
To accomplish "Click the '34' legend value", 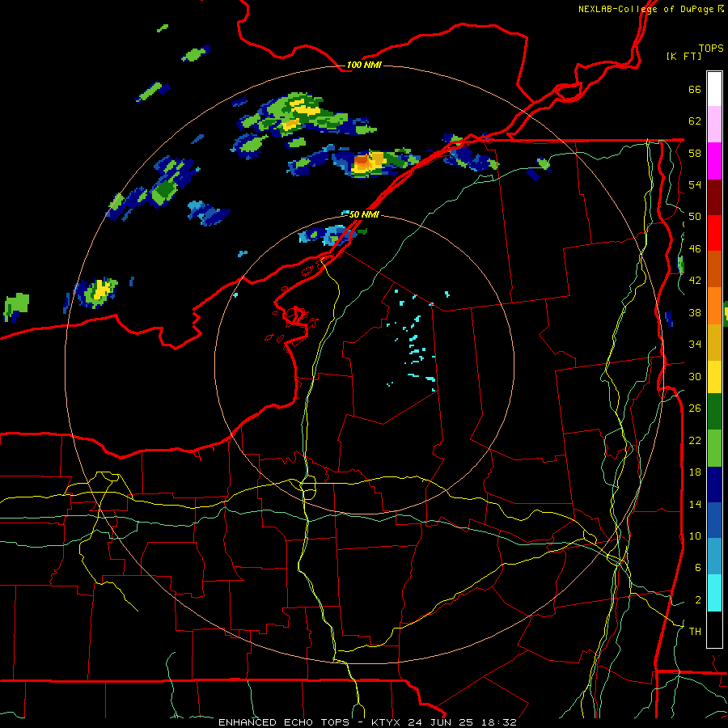I will [x=695, y=345].
